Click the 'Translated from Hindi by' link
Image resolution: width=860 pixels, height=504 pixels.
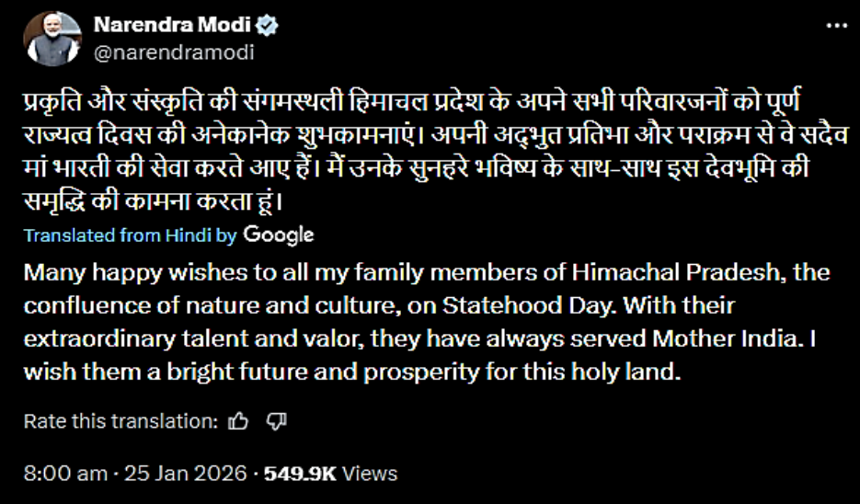coord(130,235)
